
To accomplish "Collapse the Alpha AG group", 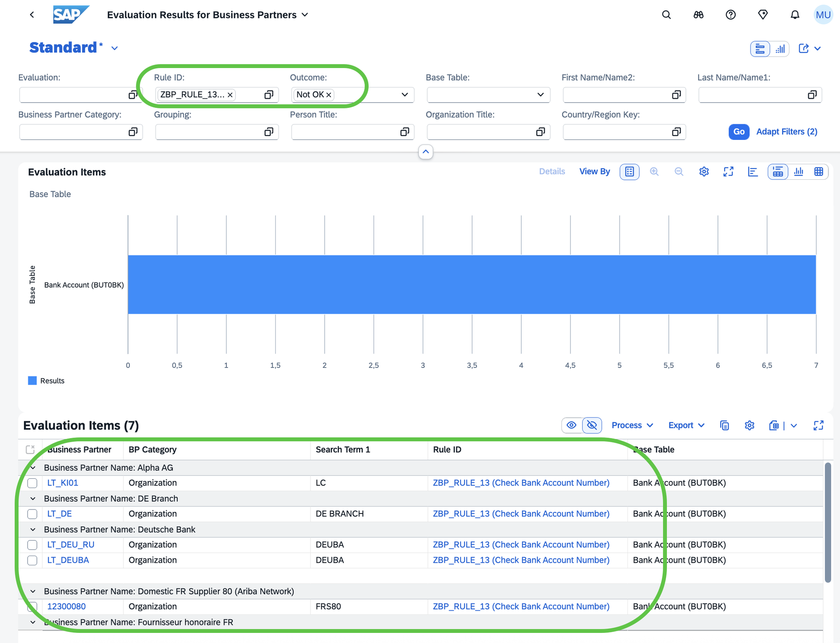I will (x=33, y=467).
